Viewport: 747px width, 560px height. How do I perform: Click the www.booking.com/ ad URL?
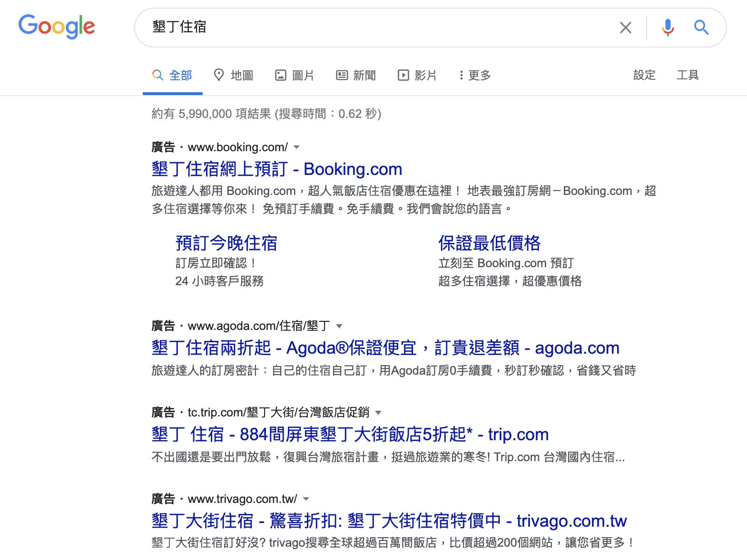(238, 147)
